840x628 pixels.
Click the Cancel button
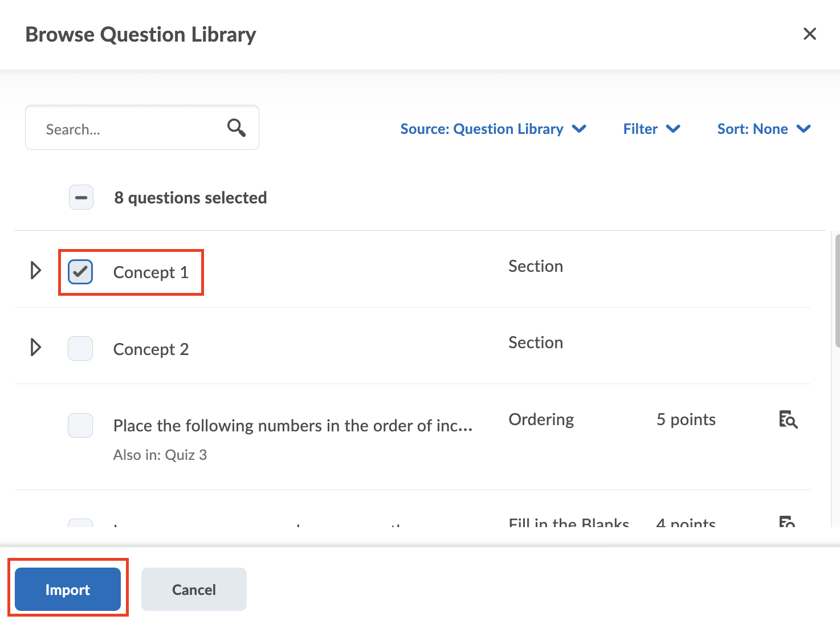(194, 589)
